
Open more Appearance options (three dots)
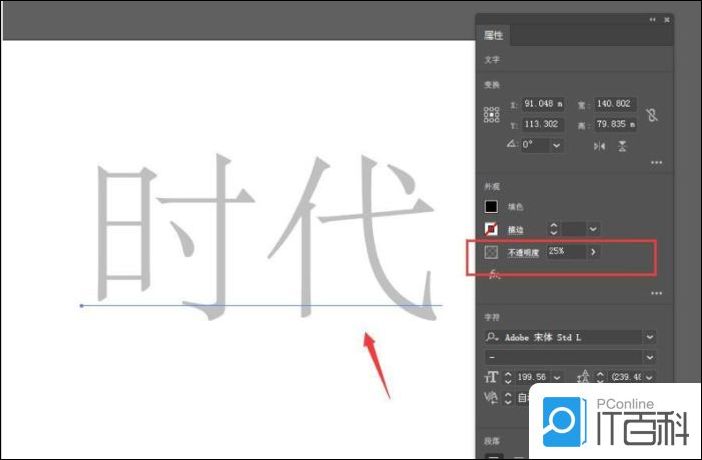tap(656, 293)
